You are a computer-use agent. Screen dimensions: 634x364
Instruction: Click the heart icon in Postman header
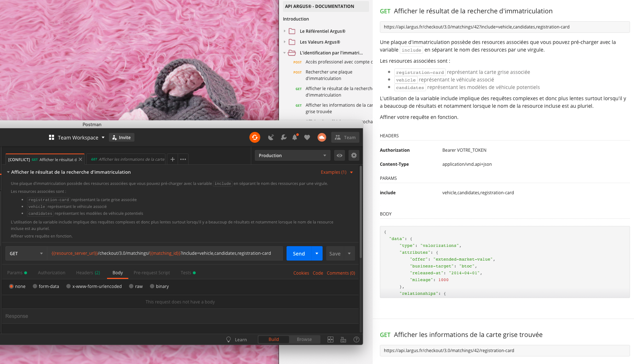(307, 137)
